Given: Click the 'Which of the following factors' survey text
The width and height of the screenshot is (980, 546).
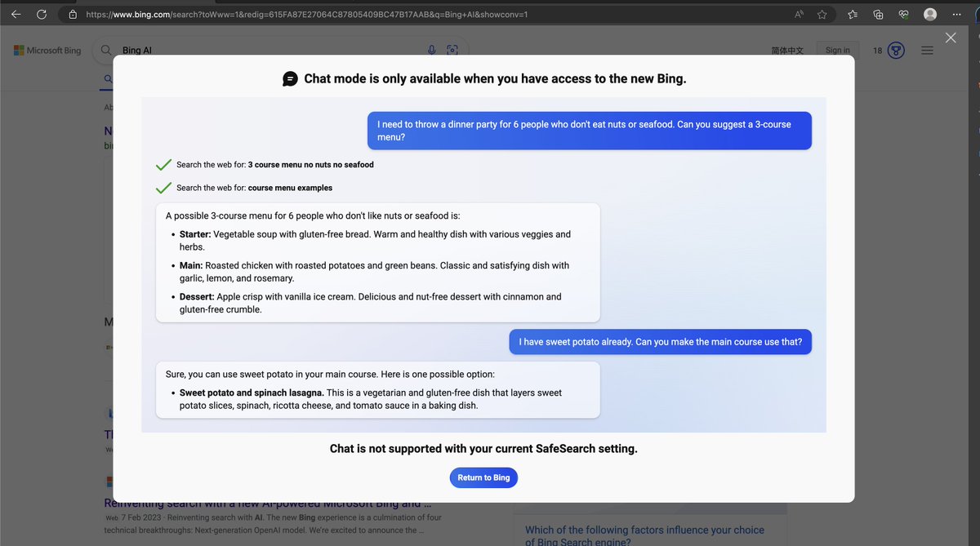Looking at the screenshot, I should (645, 535).
